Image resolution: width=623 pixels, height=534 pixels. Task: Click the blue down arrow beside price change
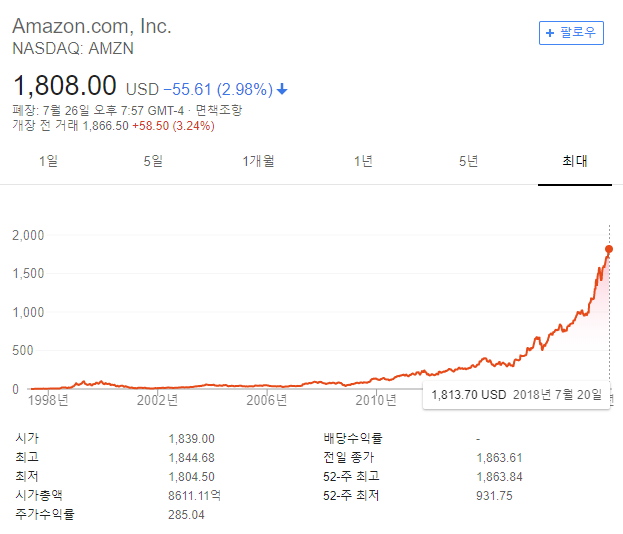click(282, 89)
